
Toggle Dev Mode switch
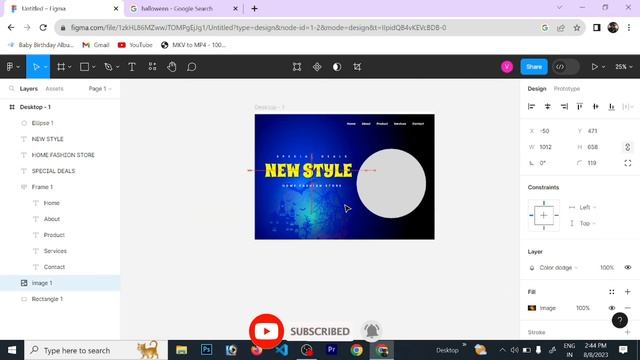pos(565,67)
